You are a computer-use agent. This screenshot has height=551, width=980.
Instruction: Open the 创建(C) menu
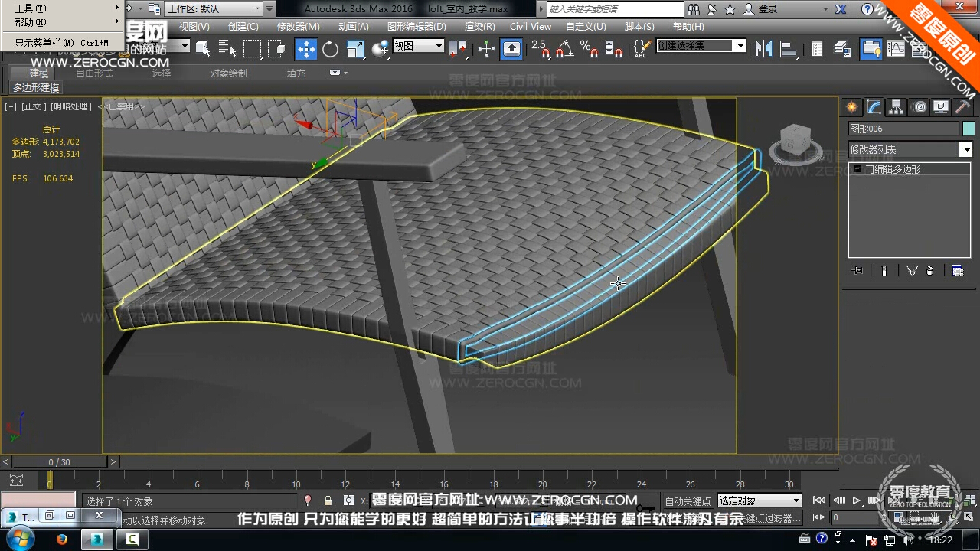(x=243, y=26)
